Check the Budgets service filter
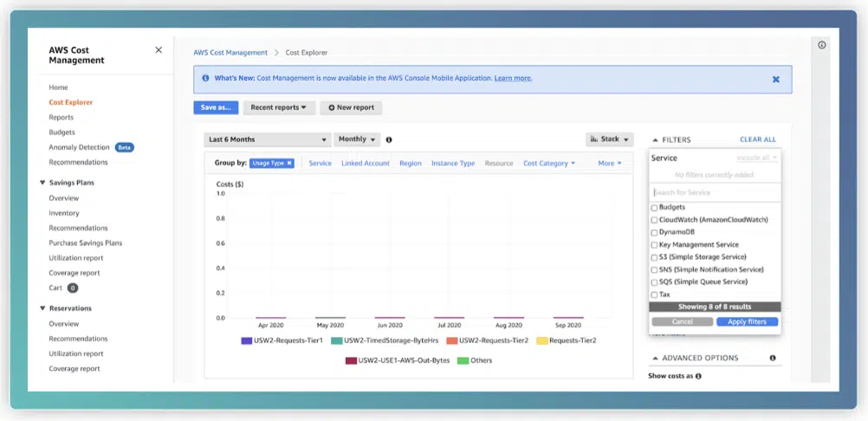 click(654, 208)
